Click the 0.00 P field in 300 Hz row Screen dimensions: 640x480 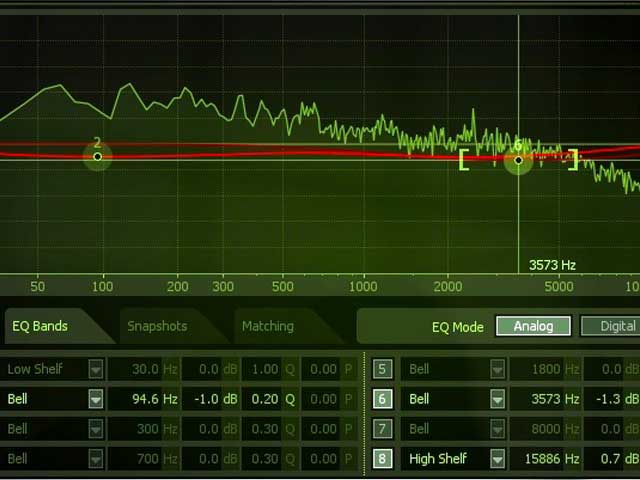click(330, 429)
